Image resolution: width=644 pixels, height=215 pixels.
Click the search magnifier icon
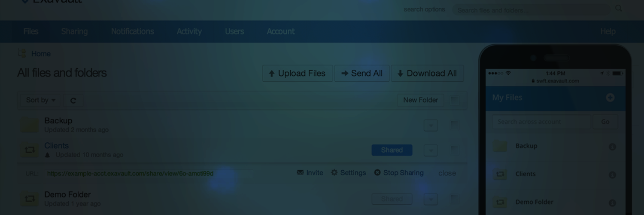tap(619, 8)
